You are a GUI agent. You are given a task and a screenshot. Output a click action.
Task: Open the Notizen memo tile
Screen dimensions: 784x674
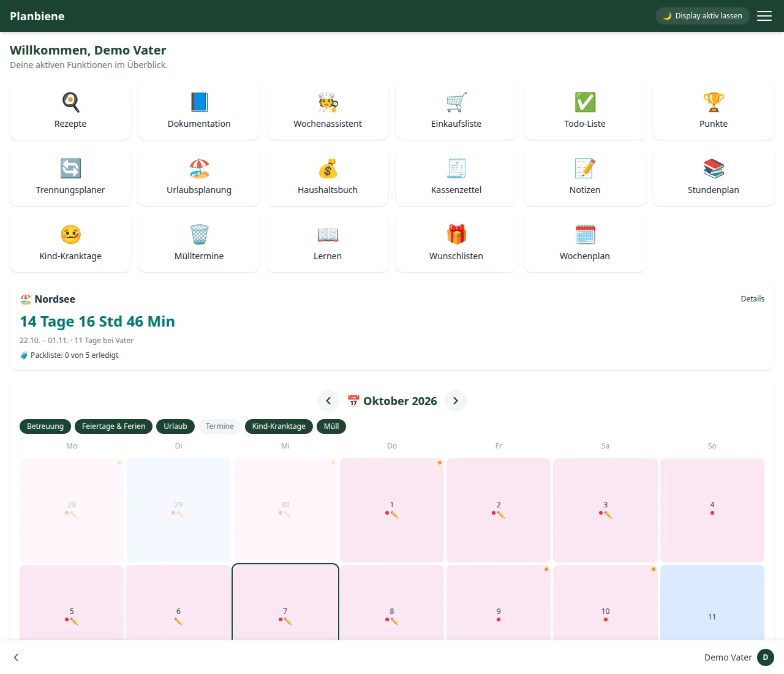tap(585, 178)
